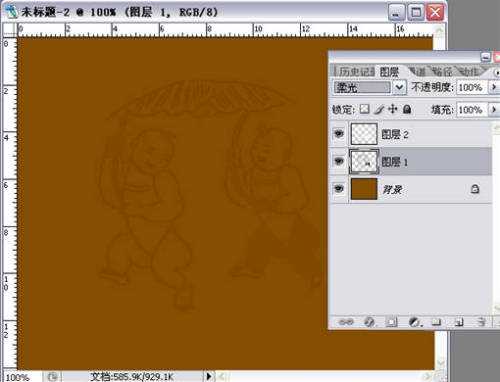Switch to the 图层 tab
Screen dimensions: 500x382
(389, 72)
